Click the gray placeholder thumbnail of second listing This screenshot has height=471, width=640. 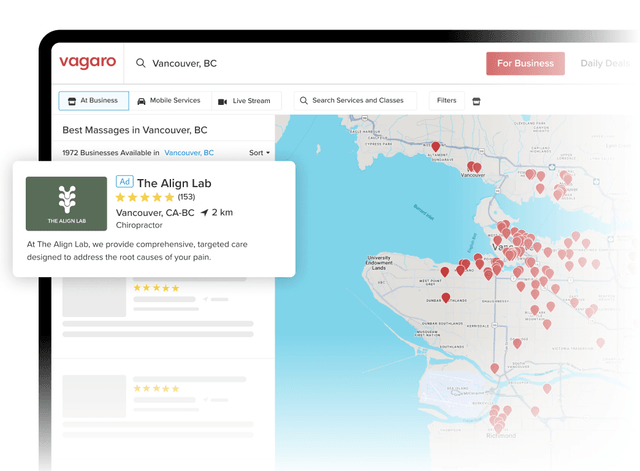[x=94, y=297]
